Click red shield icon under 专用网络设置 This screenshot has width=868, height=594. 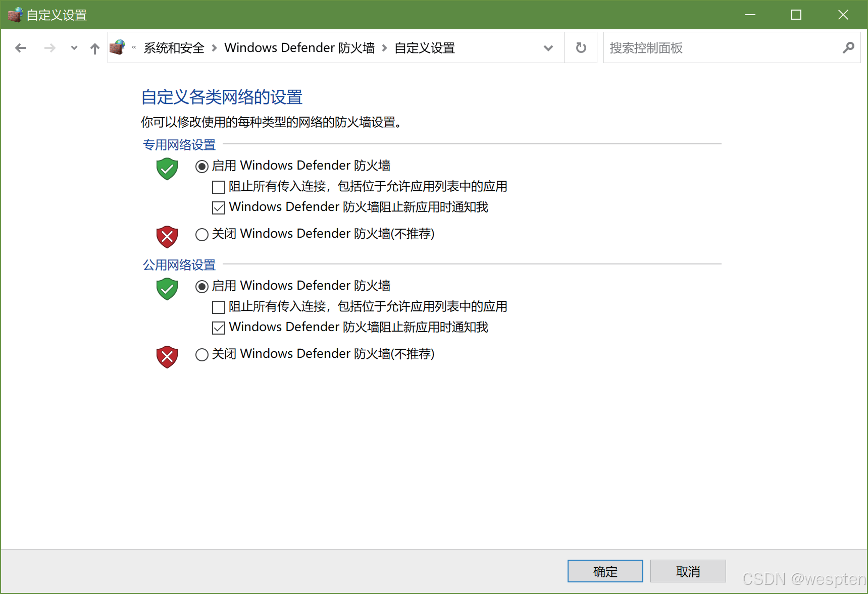click(x=167, y=237)
